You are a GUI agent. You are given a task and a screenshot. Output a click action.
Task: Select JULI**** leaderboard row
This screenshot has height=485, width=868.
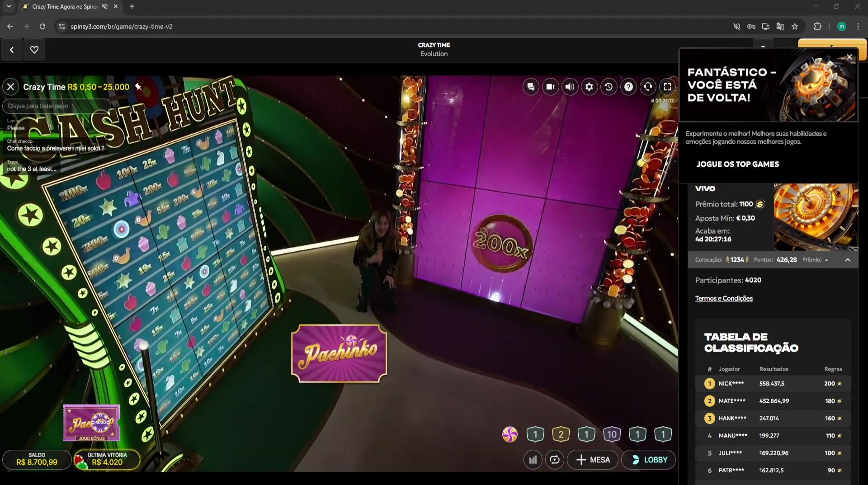pos(773,453)
